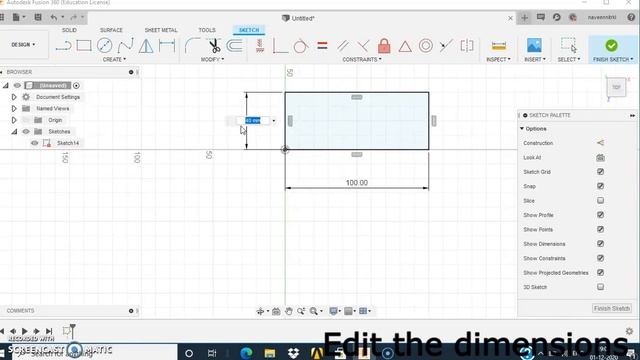Image resolution: width=640 pixels, height=360 pixels.
Task: Select the Sketch Dimension tool
Action: [167, 45]
